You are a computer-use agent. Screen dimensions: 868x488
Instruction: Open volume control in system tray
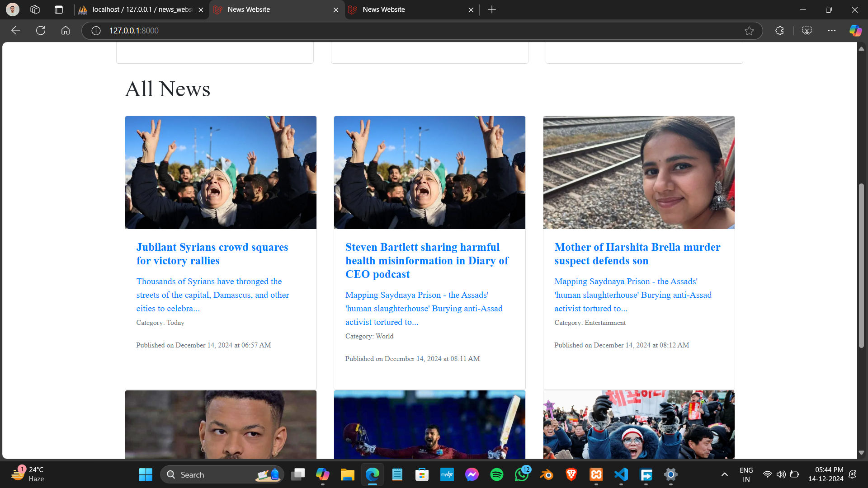[781, 474]
